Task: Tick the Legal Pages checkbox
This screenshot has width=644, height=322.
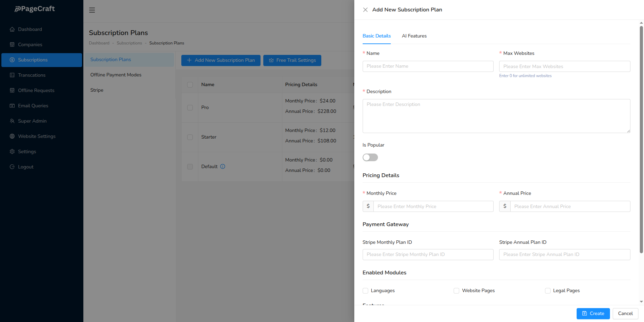Action: coord(548,291)
